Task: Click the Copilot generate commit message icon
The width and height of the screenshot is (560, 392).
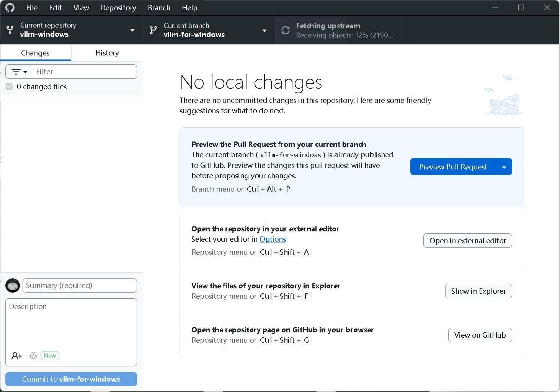Action: click(x=34, y=356)
